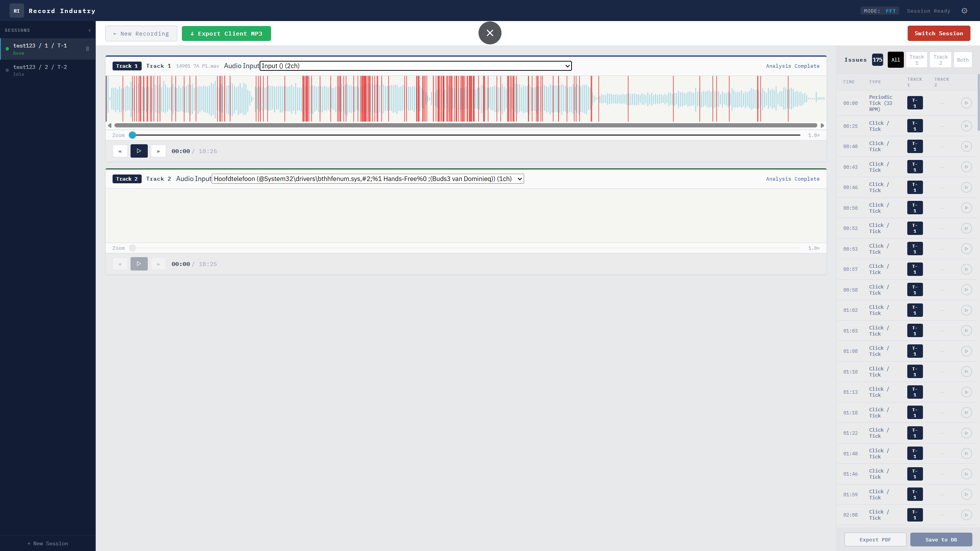Play issue at 00:53
980x551 pixels.
966,249
